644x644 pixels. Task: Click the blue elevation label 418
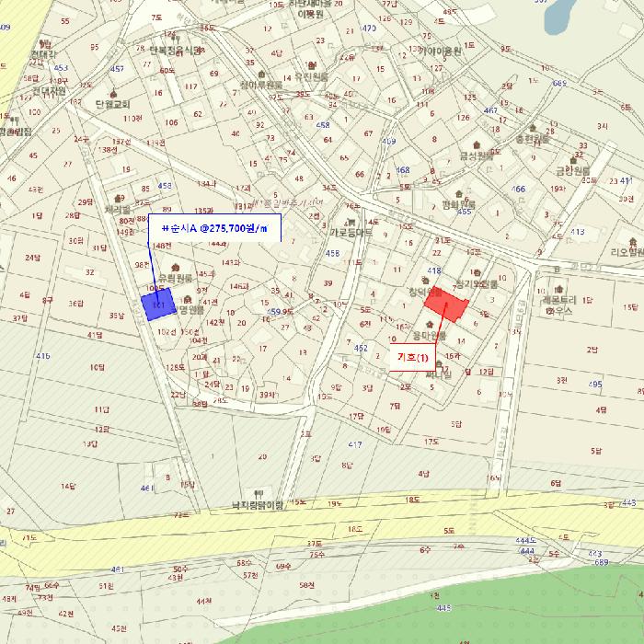(434, 270)
